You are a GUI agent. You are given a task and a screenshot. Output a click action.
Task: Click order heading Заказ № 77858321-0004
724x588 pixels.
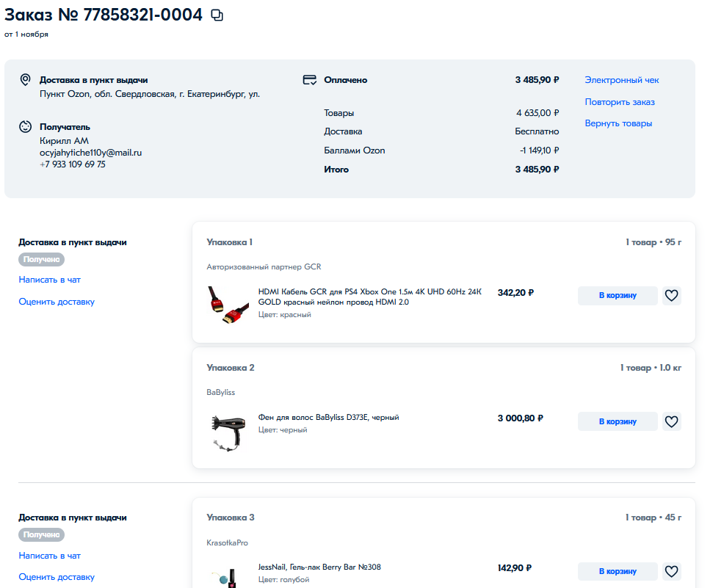[104, 15]
